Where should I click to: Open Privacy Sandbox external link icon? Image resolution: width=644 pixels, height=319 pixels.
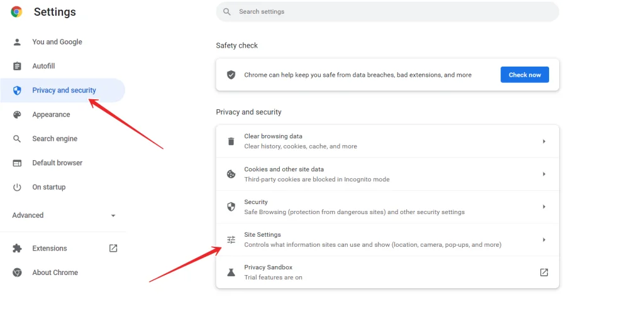pyautogui.click(x=544, y=273)
